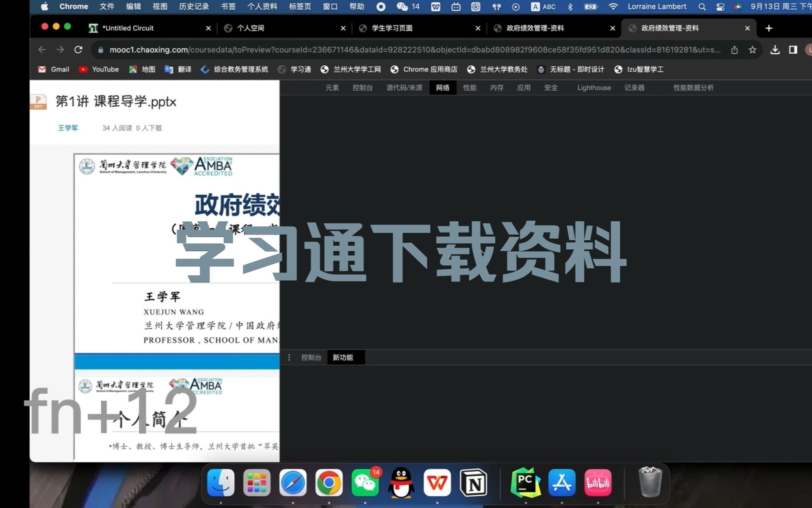
Task: Launch PyCharm from the Dock
Action: point(525,483)
